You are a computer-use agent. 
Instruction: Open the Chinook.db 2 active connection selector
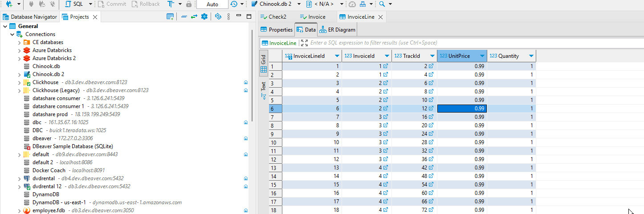click(275, 4)
